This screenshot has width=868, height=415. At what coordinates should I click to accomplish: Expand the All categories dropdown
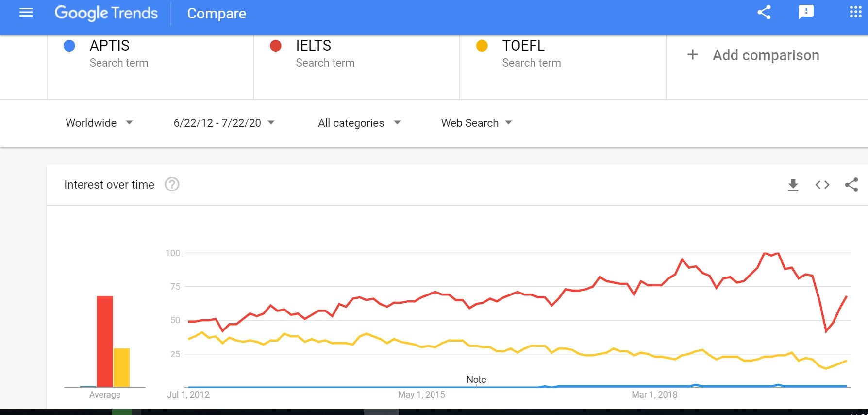tap(359, 123)
